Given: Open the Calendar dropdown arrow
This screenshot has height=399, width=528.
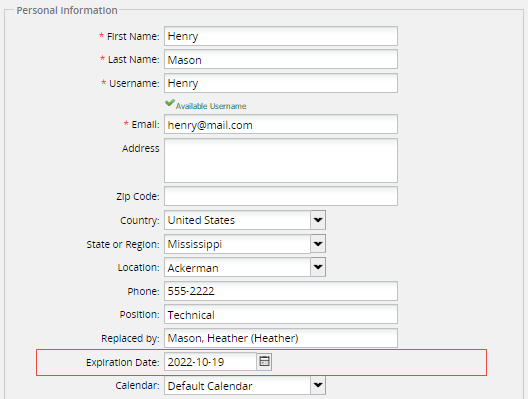Looking at the screenshot, I should pos(318,385).
